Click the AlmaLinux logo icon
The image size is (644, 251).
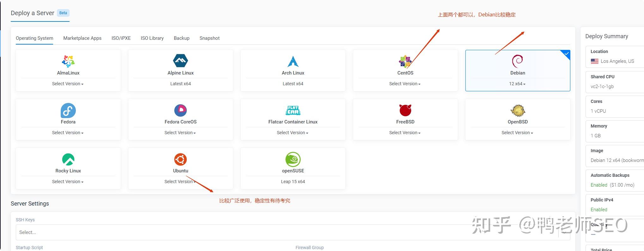(x=68, y=61)
